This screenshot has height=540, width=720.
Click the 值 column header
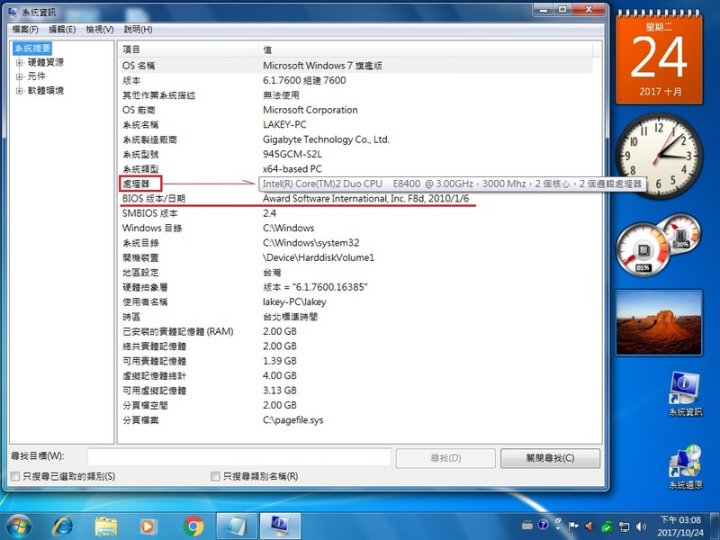tap(426, 50)
